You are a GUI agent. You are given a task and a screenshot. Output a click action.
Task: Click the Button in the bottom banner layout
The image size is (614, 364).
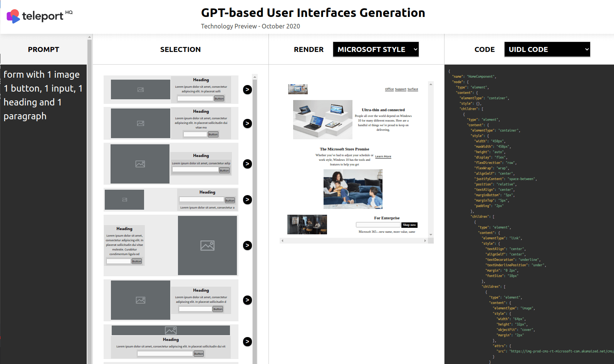[199, 354]
